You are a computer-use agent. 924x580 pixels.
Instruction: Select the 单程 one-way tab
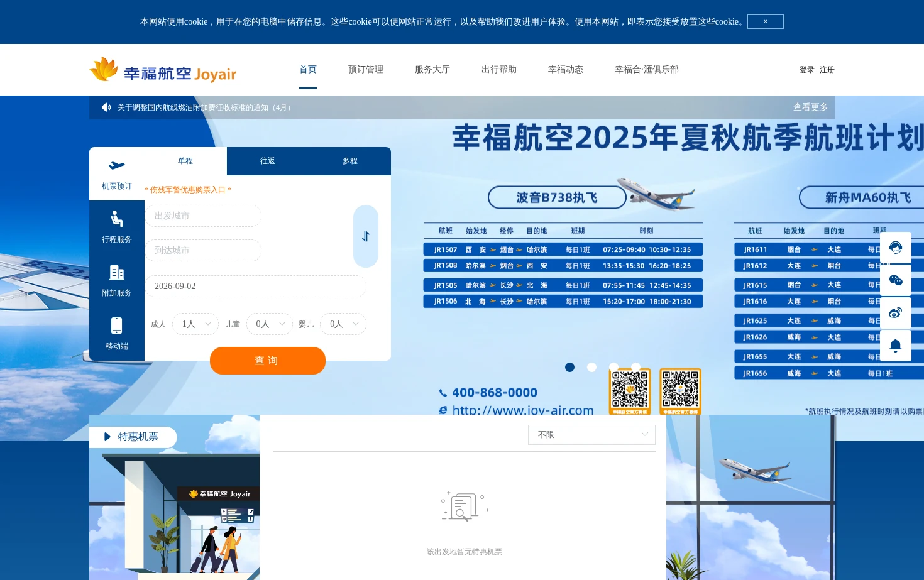(185, 161)
